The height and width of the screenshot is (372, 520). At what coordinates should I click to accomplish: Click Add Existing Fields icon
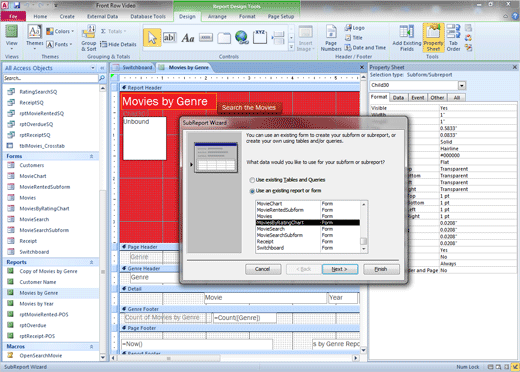[407, 38]
